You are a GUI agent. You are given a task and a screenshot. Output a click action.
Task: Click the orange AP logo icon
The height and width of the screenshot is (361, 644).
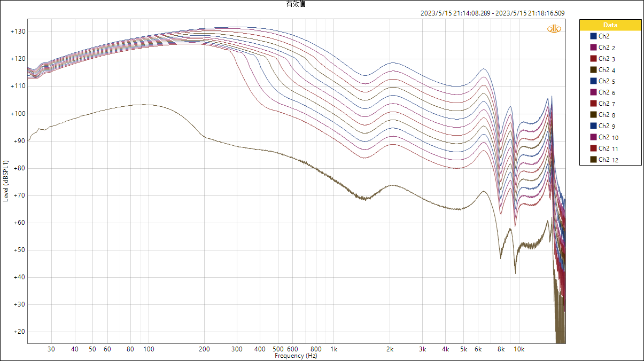point(554,29)
